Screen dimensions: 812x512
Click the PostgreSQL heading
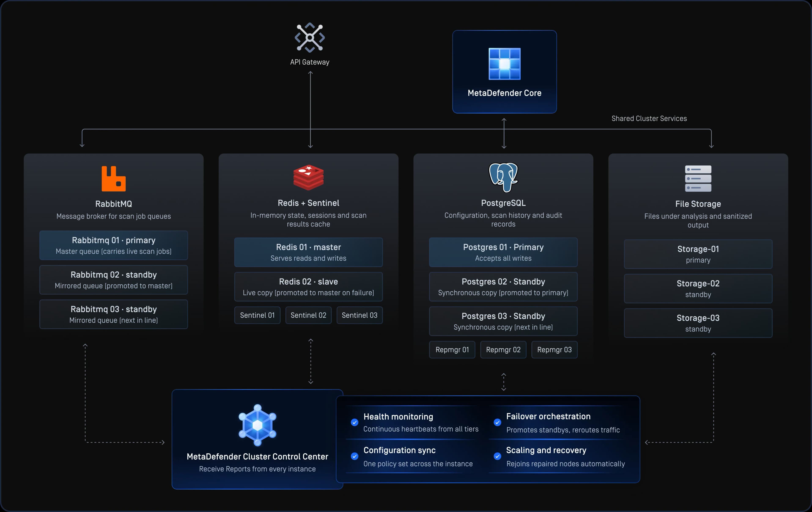[503, 203]
